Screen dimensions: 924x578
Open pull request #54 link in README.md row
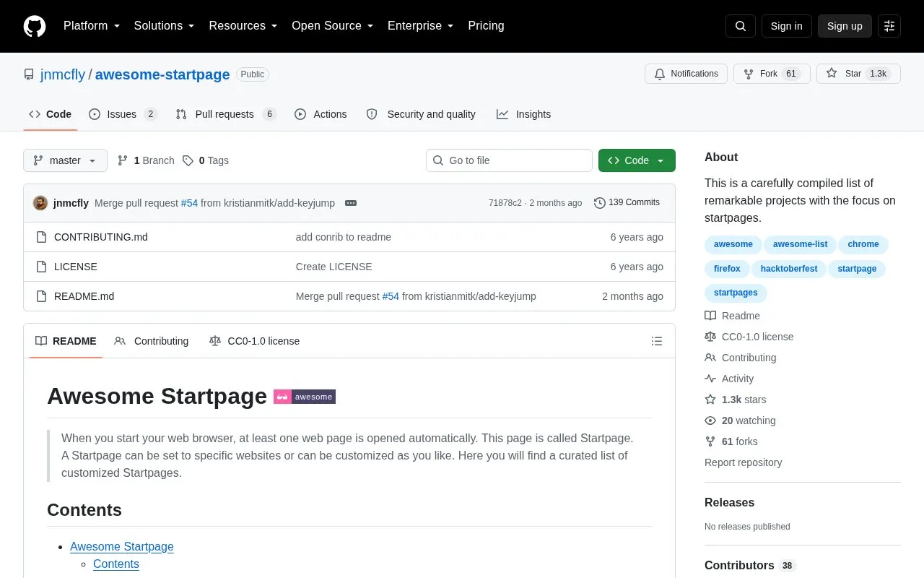point(391,296)
